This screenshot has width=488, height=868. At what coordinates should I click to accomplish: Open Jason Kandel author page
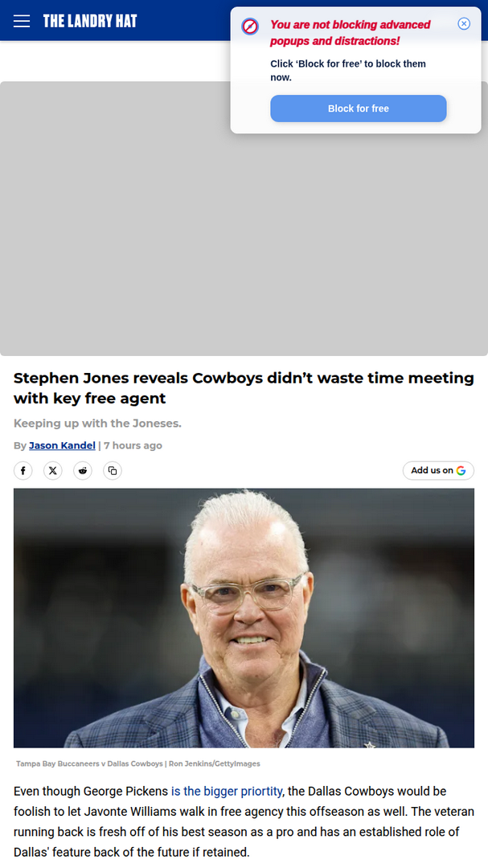pos(62,445)
